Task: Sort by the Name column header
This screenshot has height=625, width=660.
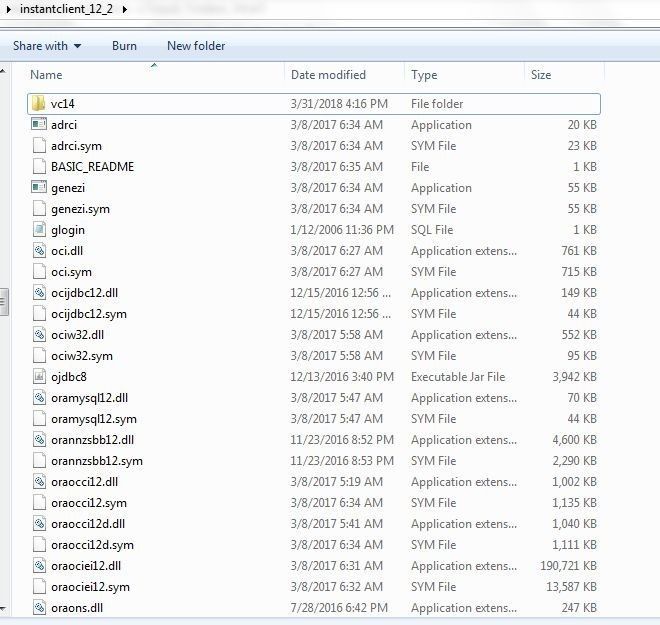Action: (46, 74)
